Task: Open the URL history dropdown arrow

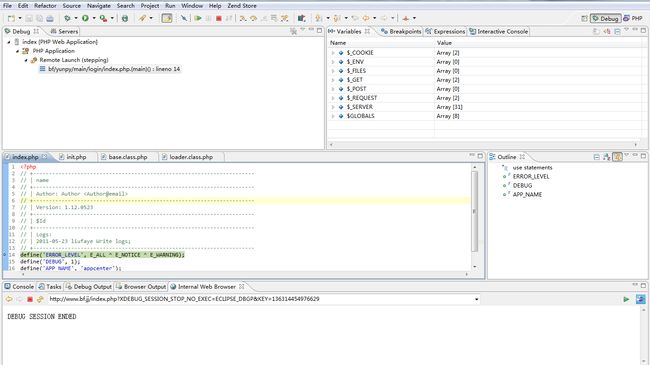Action: (476, 299)
